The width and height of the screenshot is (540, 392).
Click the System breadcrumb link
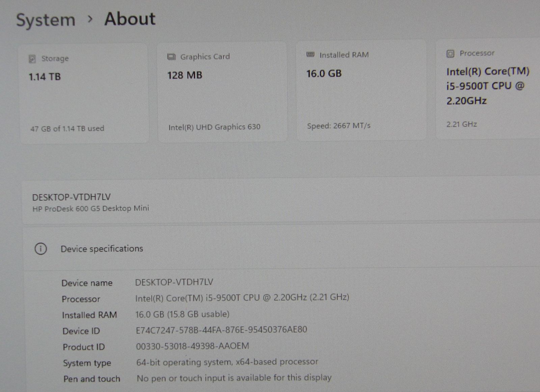46,20
